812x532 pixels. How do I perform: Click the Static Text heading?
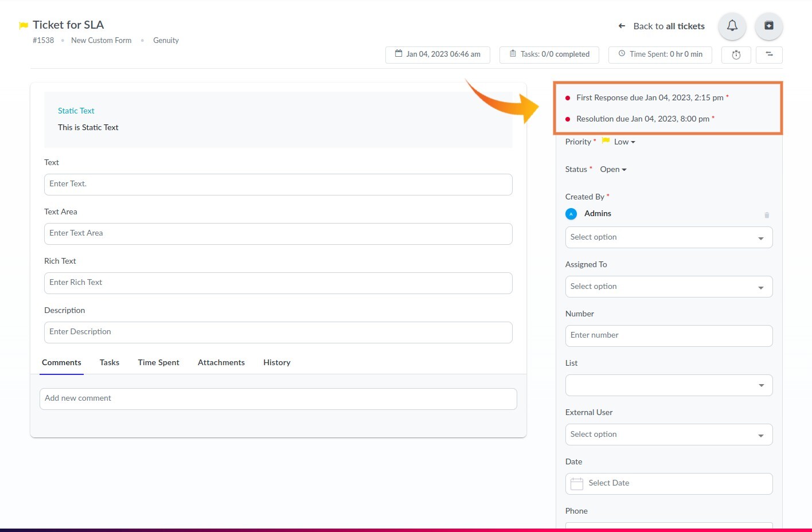coord(76,111)
